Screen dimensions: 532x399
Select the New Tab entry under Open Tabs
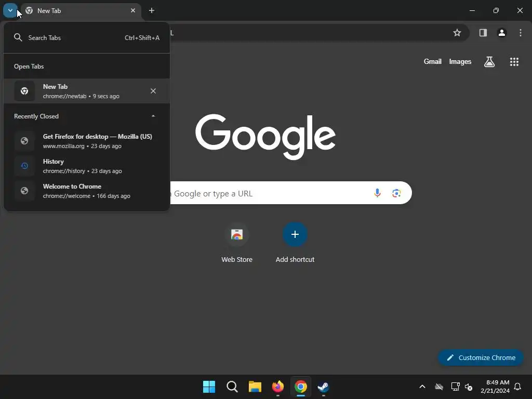[87, 91]
